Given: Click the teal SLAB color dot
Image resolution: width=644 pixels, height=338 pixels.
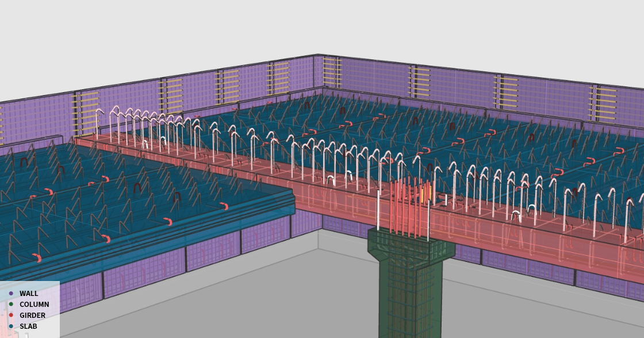Looking at the screenshot, I should coord(11,326).
